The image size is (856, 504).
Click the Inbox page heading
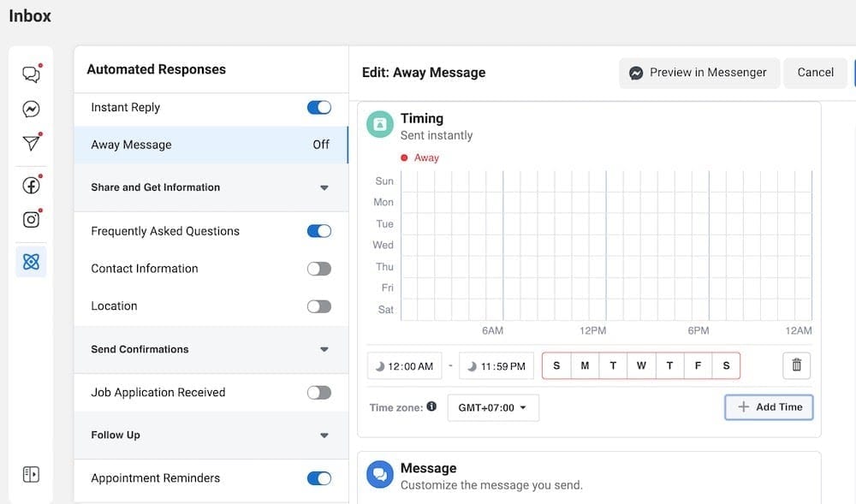click(30, 15)
